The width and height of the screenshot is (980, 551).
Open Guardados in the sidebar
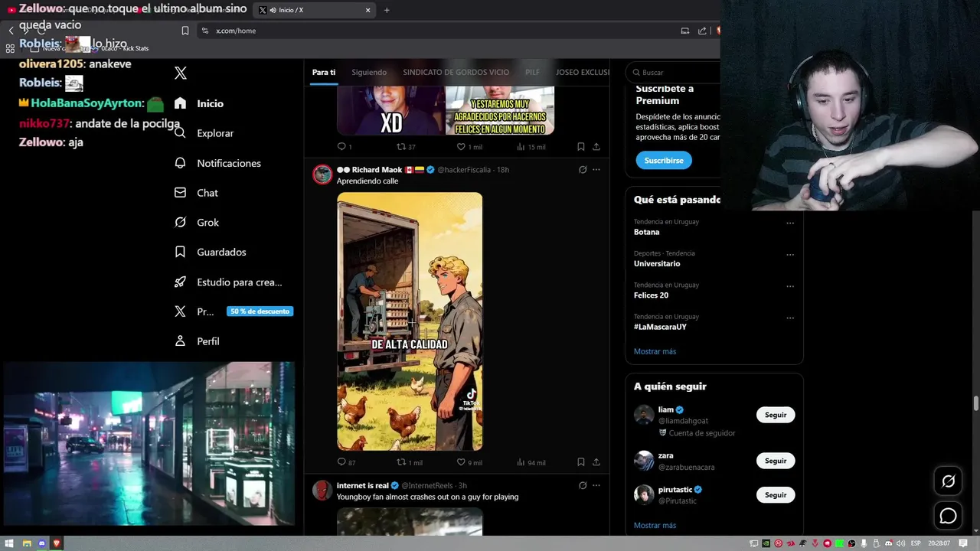[x=211, y=252]
